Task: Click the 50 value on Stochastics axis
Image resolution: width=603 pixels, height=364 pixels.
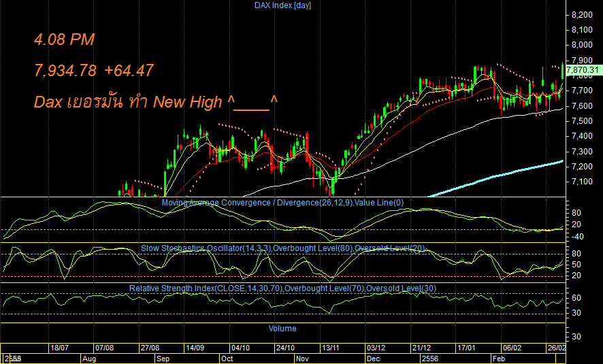Action: click(576, 265)
